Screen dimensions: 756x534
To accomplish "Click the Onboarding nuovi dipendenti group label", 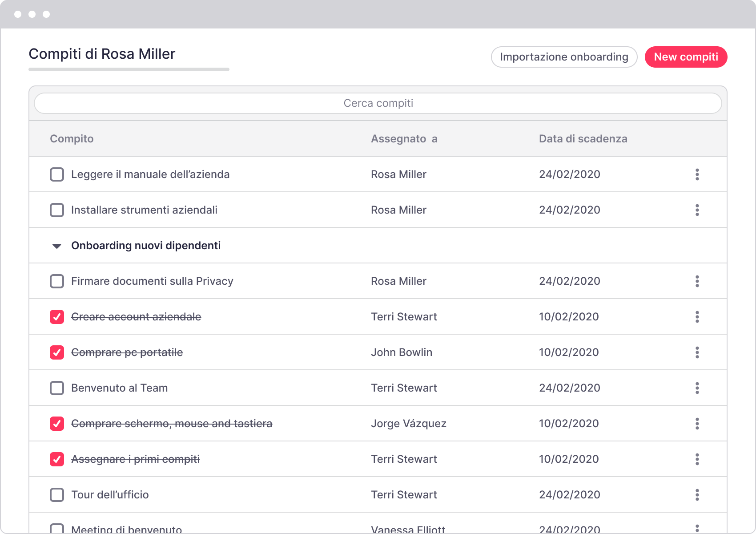I will pyautogui.click(x=146, y=246).
